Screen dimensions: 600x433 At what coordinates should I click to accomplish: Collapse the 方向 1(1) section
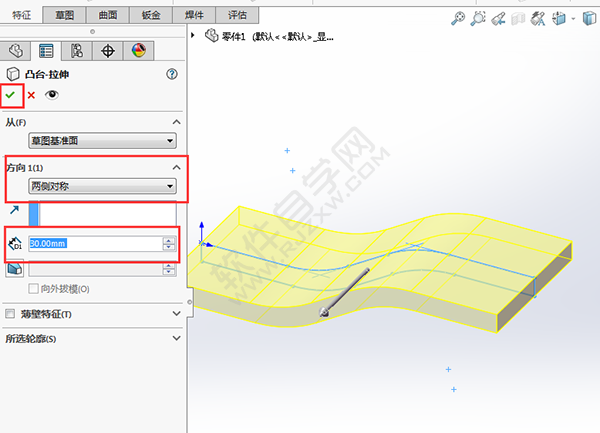click(176, 168)
